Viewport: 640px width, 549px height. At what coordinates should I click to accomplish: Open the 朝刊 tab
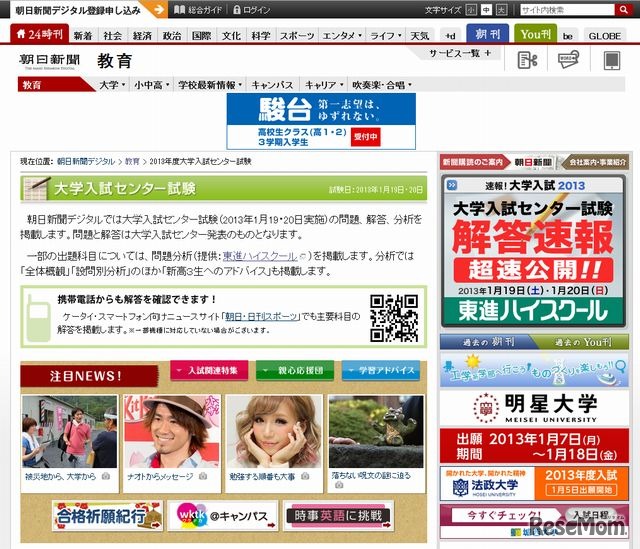(487, 34)
